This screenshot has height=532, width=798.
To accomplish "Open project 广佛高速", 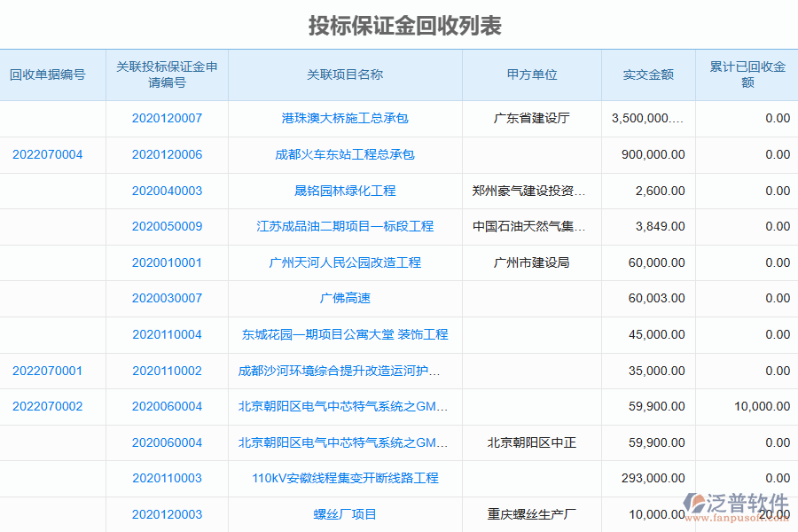I will click(x=344, y=298).
